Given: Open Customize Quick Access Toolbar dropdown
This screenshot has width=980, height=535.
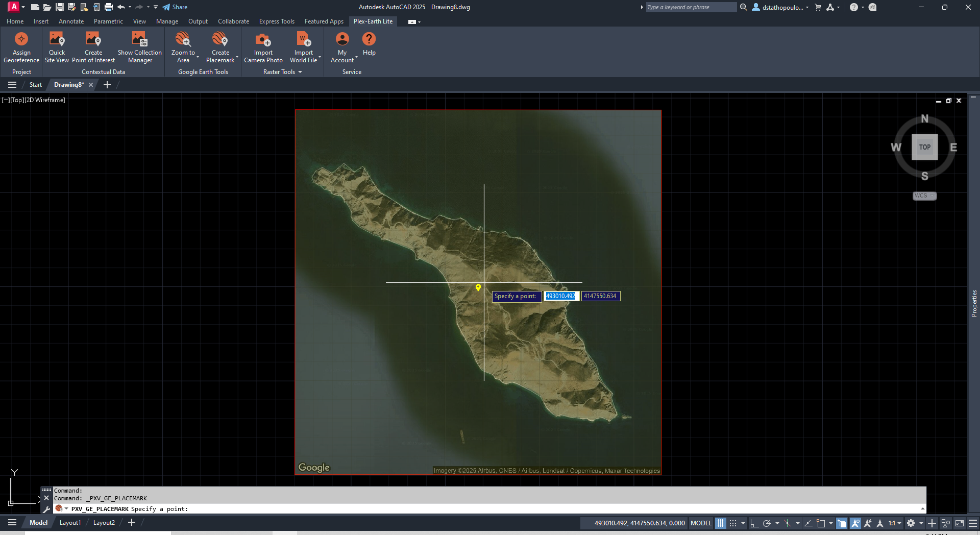Looking at the screenshot, I should 156,7.
